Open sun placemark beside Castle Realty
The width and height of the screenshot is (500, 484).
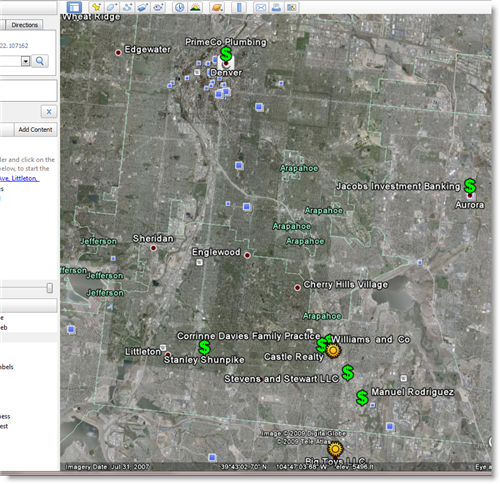pyautogui.click(x=333, y=351)
